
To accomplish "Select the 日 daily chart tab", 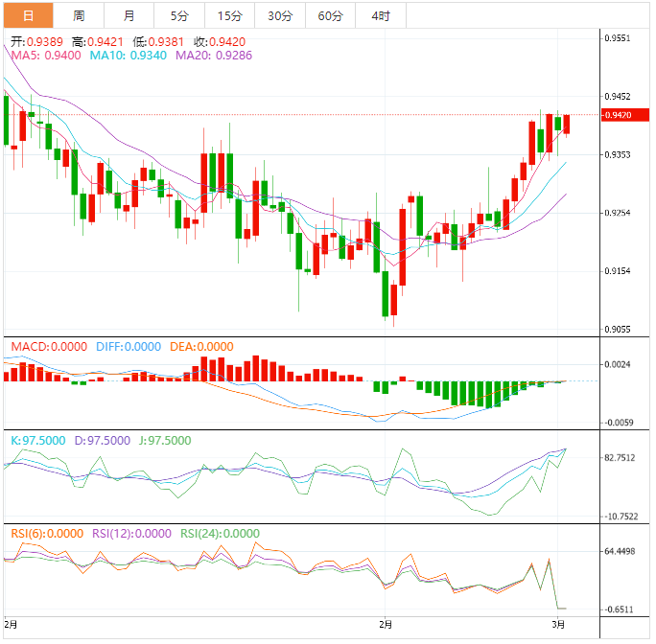I will (x=28, y=15).
